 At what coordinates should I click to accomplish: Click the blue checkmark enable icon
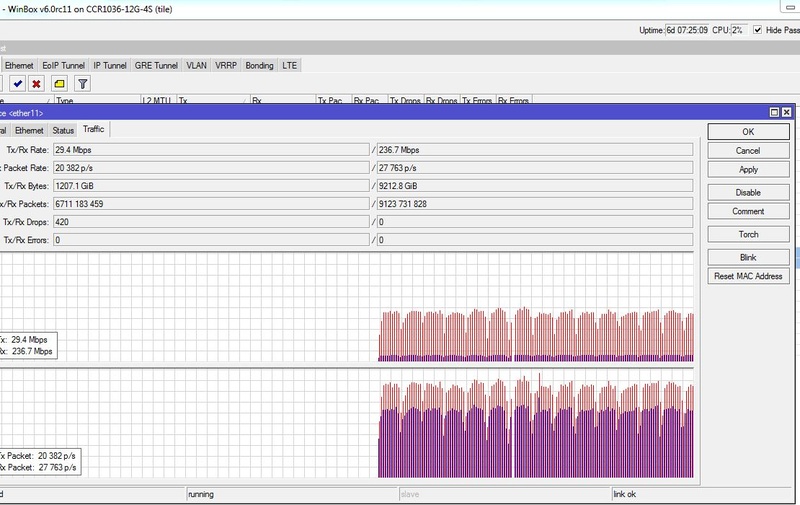(x=18, y=84)
